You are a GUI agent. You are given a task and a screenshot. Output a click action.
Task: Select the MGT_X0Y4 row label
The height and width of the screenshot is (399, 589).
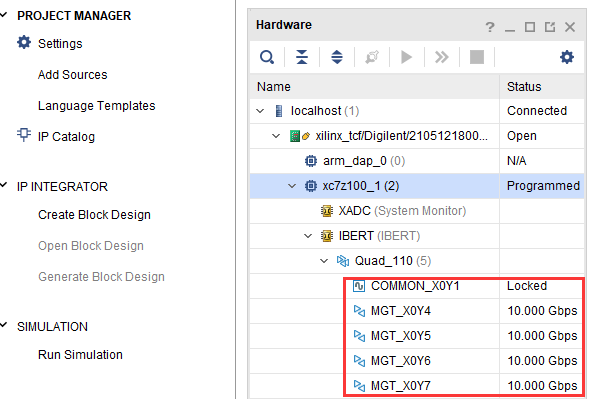pos(401,311)
